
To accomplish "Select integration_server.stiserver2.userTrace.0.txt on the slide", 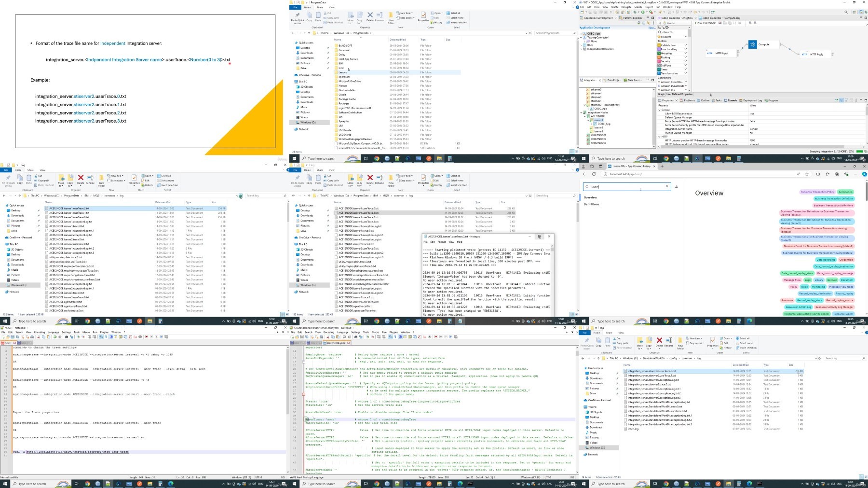I will click(81, 96).
